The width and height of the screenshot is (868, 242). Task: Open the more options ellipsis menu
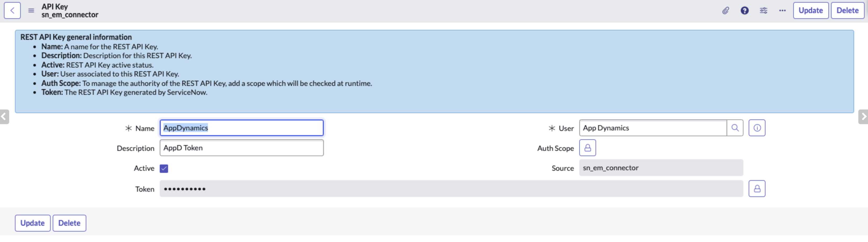click(x=782, y=10)
